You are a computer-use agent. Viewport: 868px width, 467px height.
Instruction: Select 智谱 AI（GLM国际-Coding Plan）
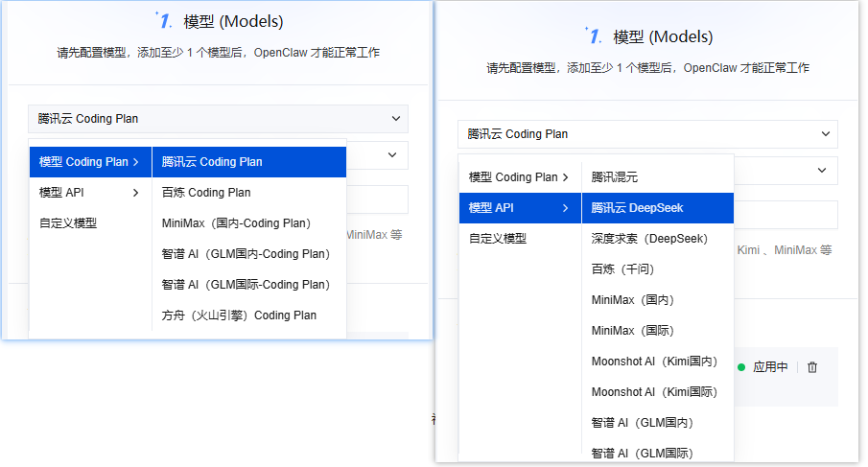[249, 285]
